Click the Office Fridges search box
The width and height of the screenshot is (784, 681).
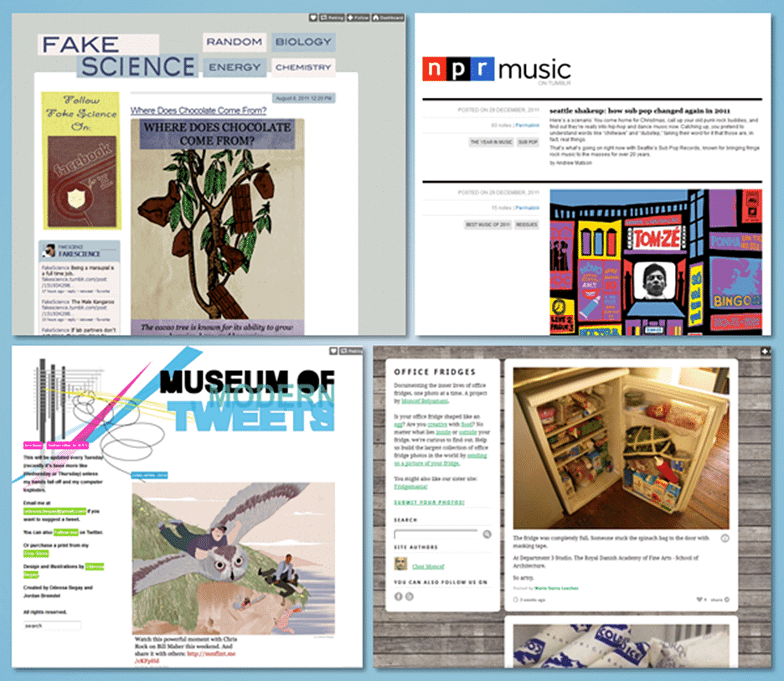(x=436, y=534)
